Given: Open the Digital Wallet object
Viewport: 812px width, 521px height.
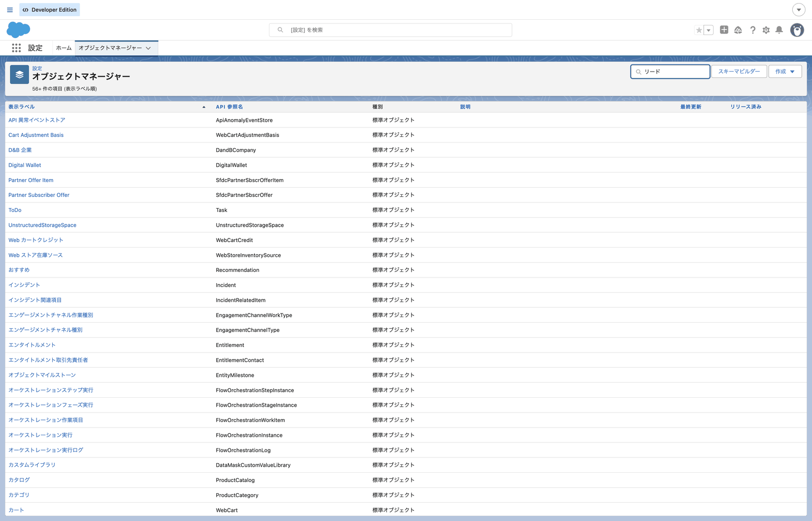Looking at the screenshot, I should [x=25, y=165].
